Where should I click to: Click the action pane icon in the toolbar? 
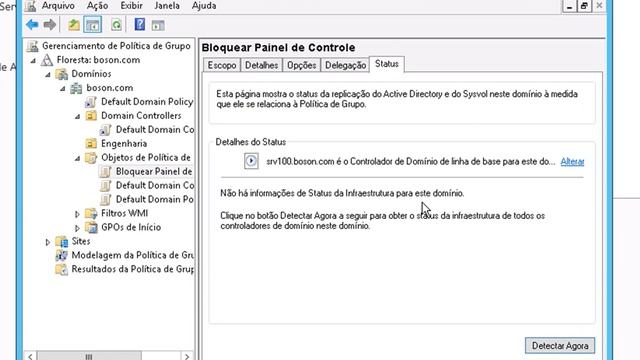coord(158,25)
